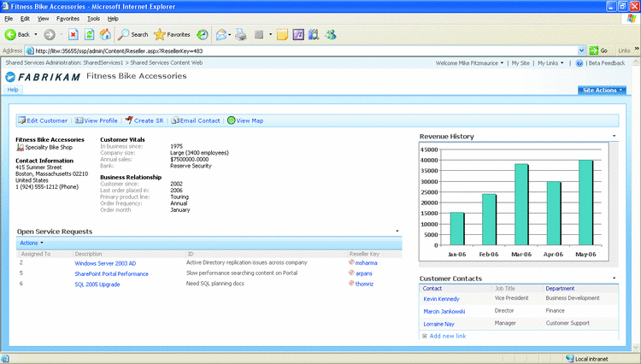Open Kevin Kennedy contact
Viewport: 641px width, 364px height.
[441, 299]
